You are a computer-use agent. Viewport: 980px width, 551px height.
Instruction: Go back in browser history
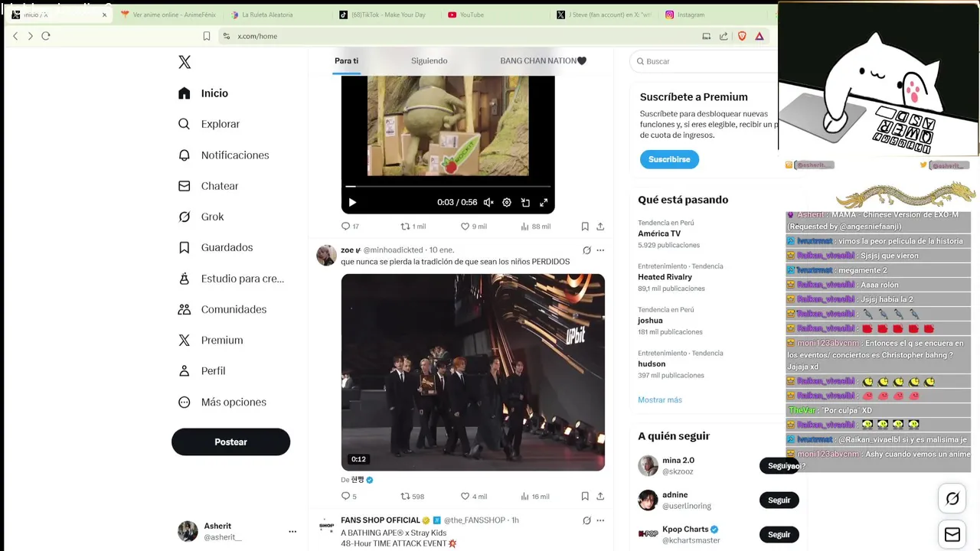15,36
